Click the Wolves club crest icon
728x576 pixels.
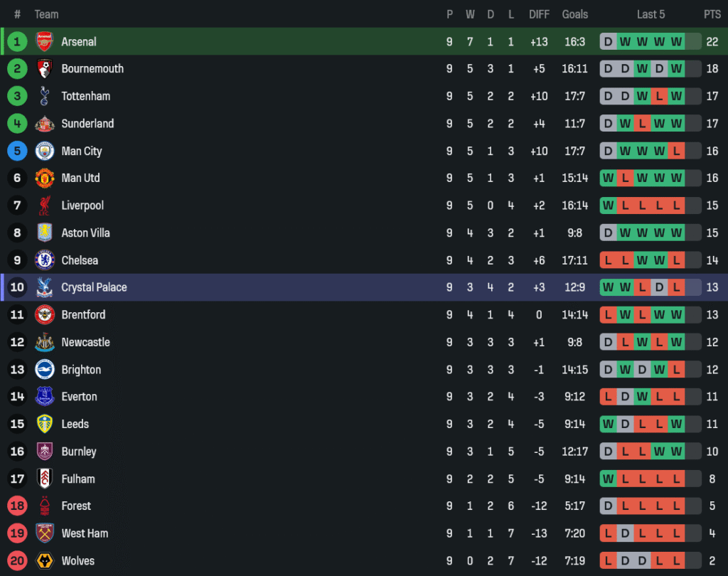click(45, 560)
